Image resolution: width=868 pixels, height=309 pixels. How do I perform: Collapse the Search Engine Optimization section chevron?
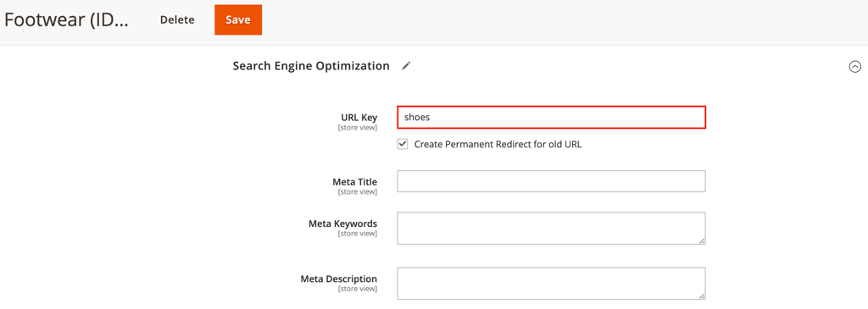point(854,66)
